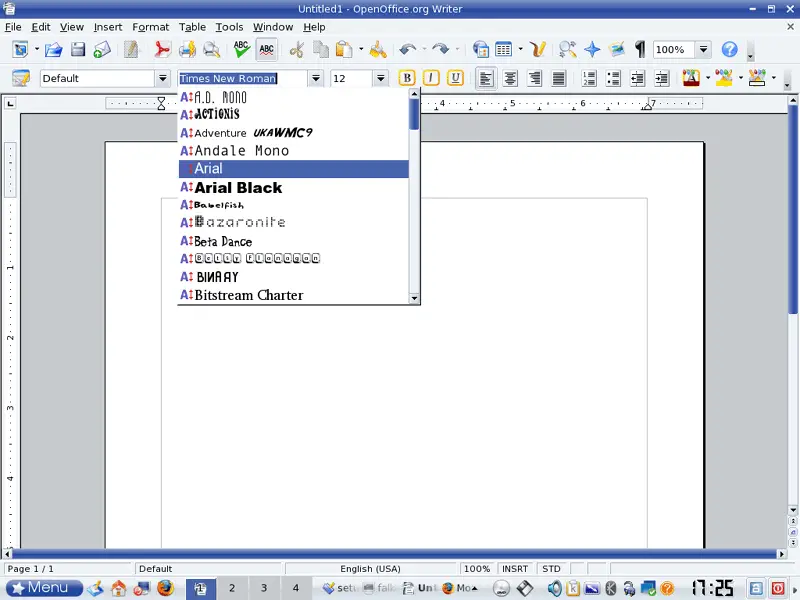Viewport: 800px width, 600px height.
Task: Decrease the paragraph indent
Action: 637,78
